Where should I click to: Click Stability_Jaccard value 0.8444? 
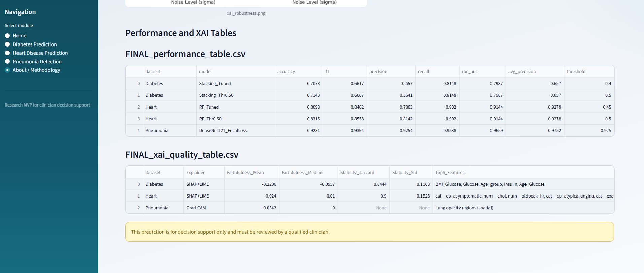[x=364, y=184]
